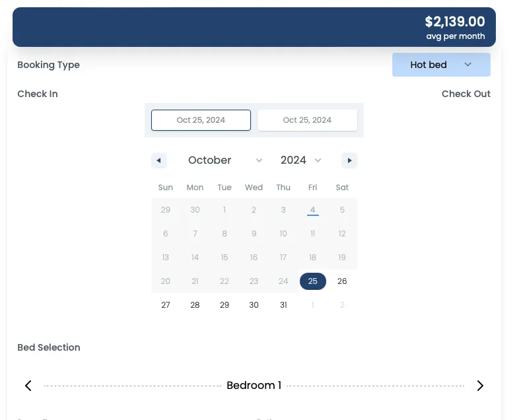Click the check-in date input field

201,120
